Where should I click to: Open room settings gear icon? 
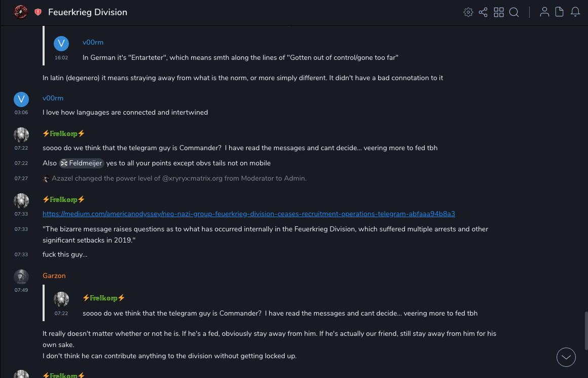pos(468,12)
